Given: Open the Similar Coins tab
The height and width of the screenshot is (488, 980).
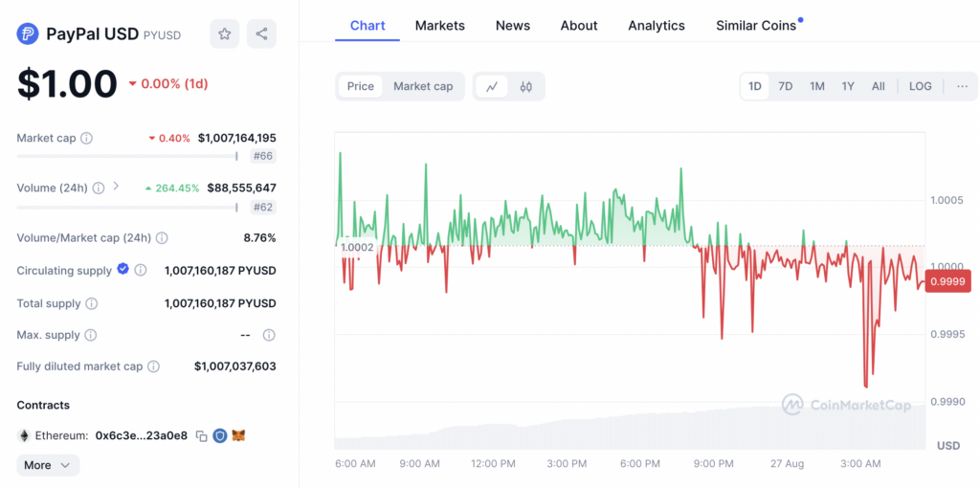Looking at the screenshot, I should (x=756, y=26).
